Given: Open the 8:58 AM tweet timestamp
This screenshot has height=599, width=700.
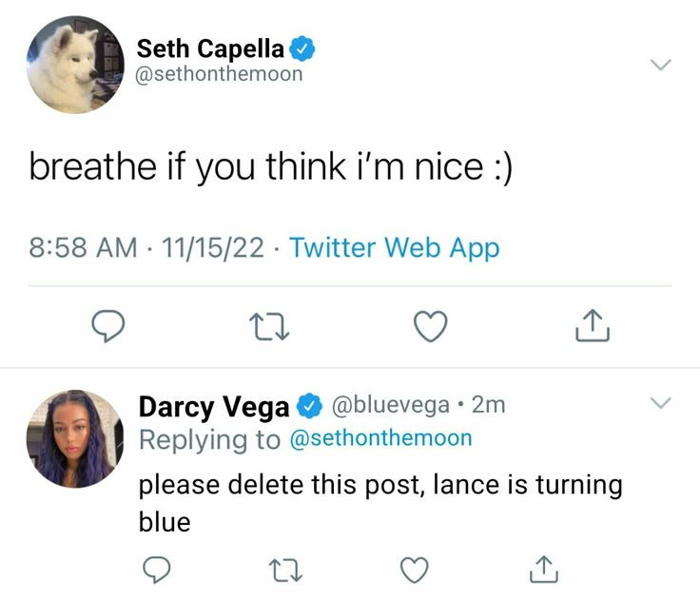Looking at the screenshot, I should 83,248.
